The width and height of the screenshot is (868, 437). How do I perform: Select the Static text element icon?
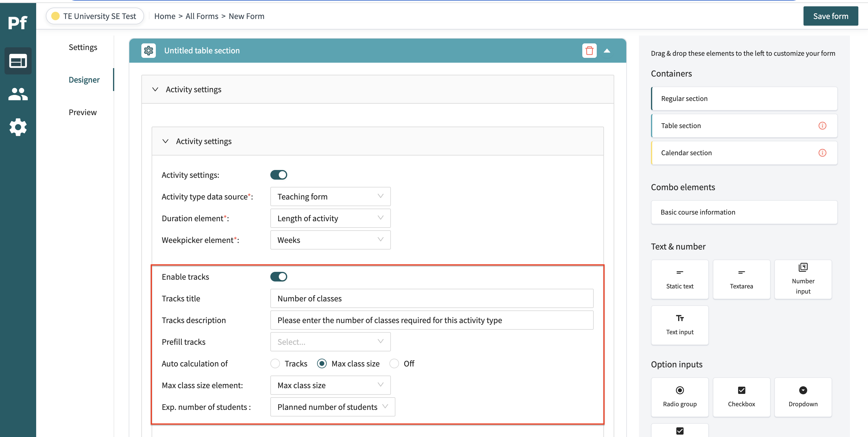pos(680,272)
